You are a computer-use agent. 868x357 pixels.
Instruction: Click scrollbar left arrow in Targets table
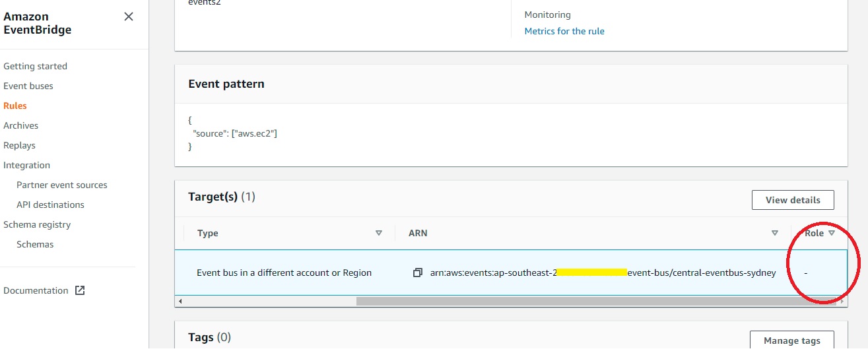pyautogui.click(x=180, y=301)
